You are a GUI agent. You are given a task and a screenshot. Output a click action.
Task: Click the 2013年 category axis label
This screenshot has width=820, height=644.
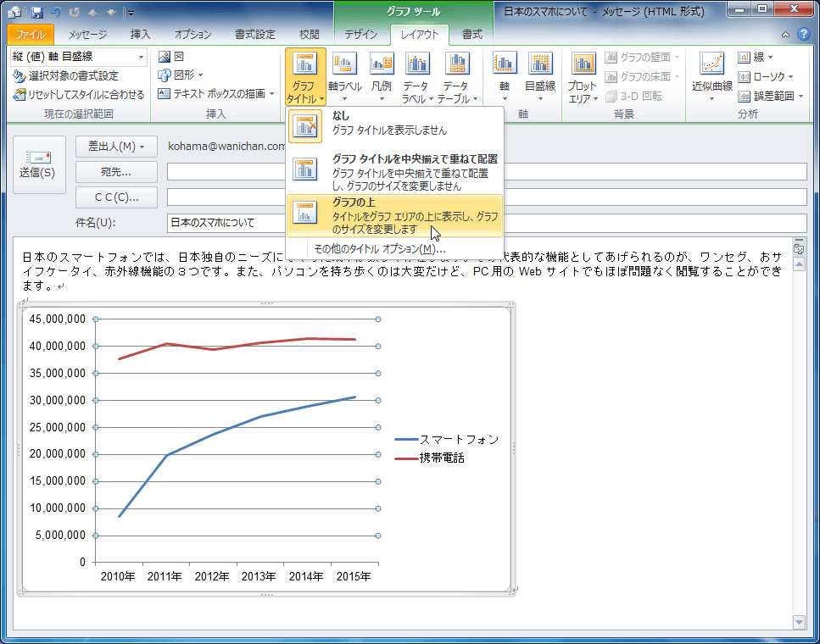[x=259, y=576]
